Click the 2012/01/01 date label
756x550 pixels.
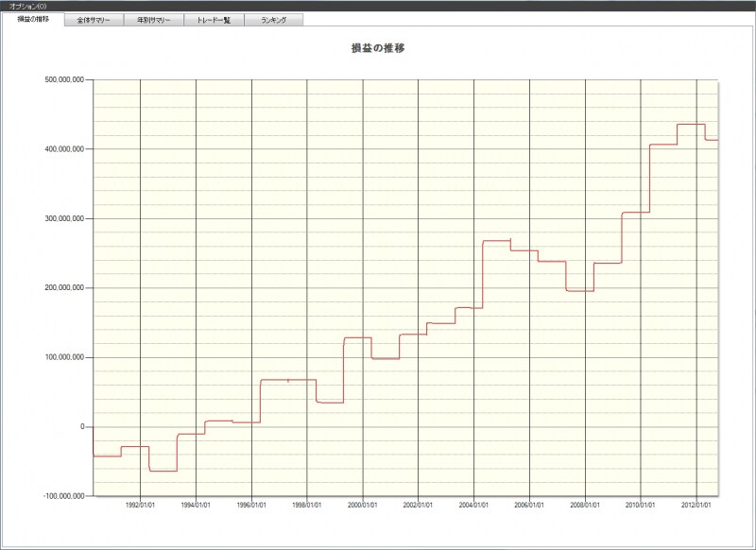(x=696, y=506)
